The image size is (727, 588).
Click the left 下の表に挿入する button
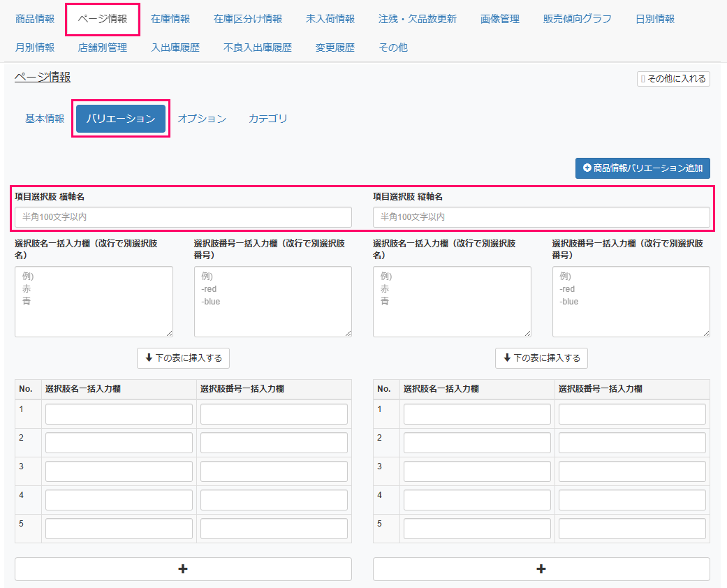click(x=183, y=358)
